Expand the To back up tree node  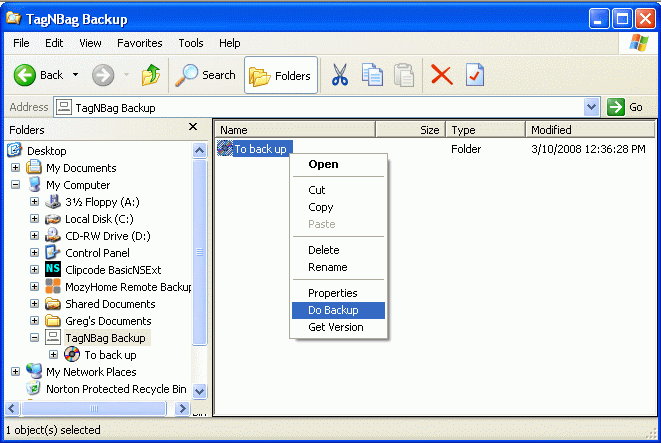[54, 354]
